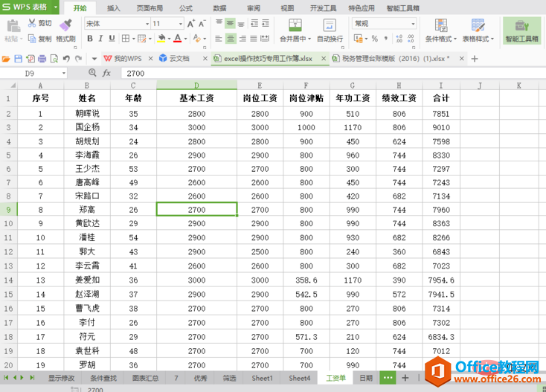Toggle Underline formatting
This screenshot has width=546, height=392.
coord(112,38)
